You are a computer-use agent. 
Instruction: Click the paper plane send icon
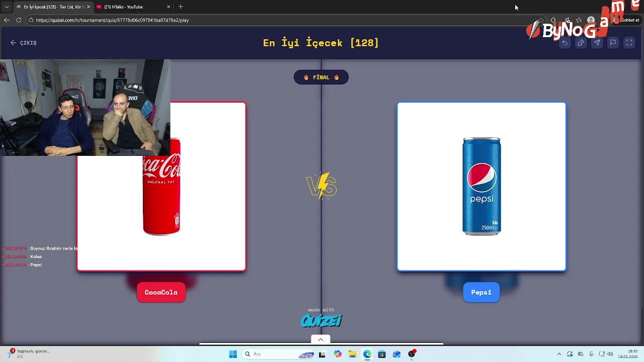pyautogui.click(x=597, y=43)
